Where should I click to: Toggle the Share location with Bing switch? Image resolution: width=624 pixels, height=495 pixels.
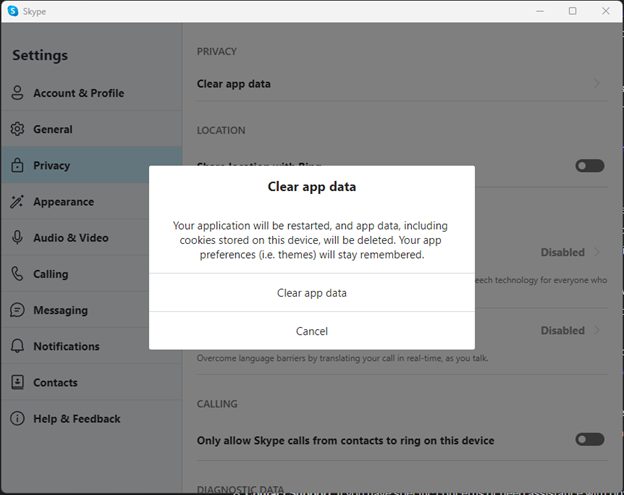point(589,166)
